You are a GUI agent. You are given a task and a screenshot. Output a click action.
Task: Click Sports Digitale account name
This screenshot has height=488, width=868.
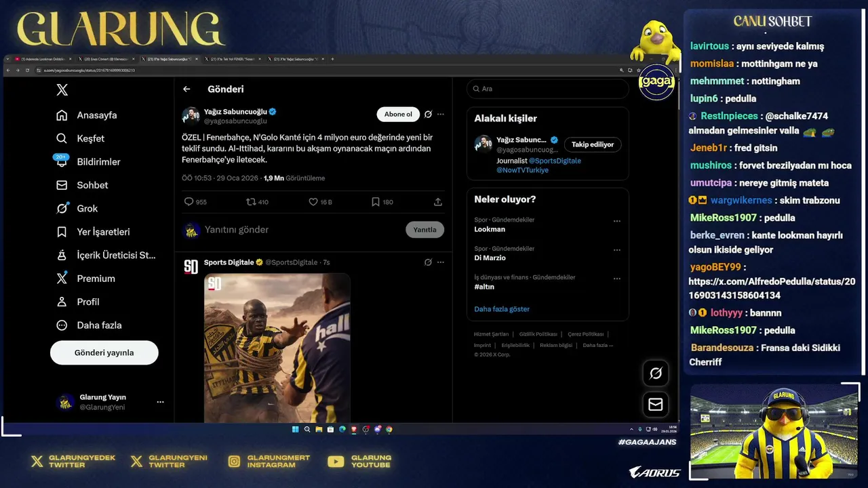pyautogui.click(x=229, y=262)
